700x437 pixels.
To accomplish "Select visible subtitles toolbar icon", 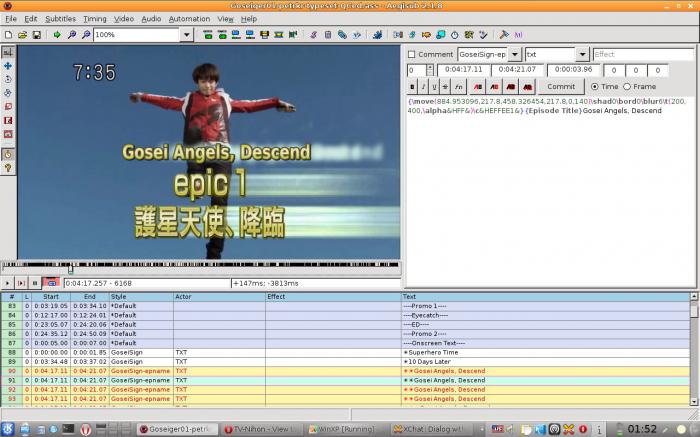I will (264, 34).
